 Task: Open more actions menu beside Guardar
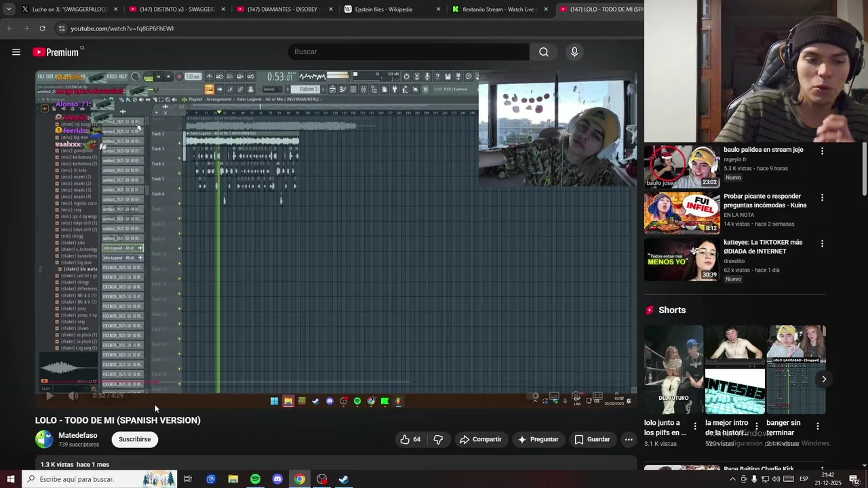click(629, 439)
